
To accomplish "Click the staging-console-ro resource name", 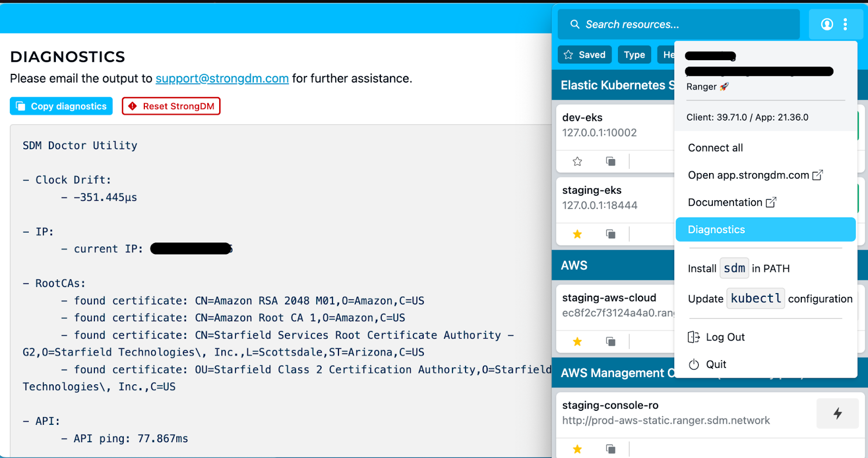I will 610,405.
